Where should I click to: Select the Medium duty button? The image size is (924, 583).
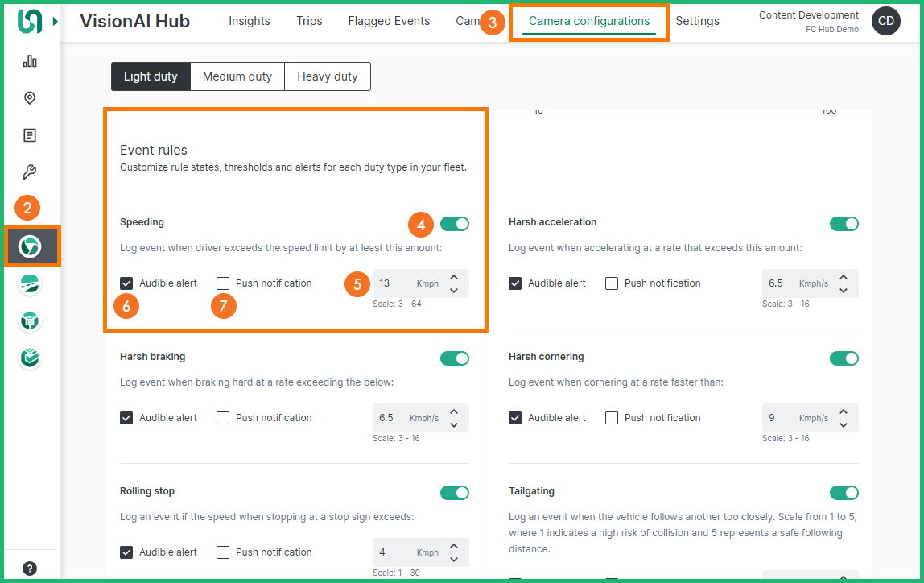tap(237, 76)
